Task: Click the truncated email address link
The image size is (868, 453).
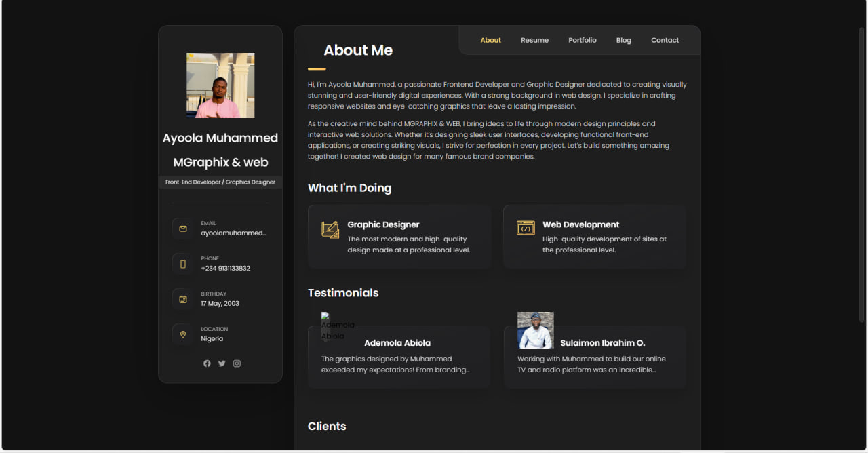Action: [x=235, y=233]
